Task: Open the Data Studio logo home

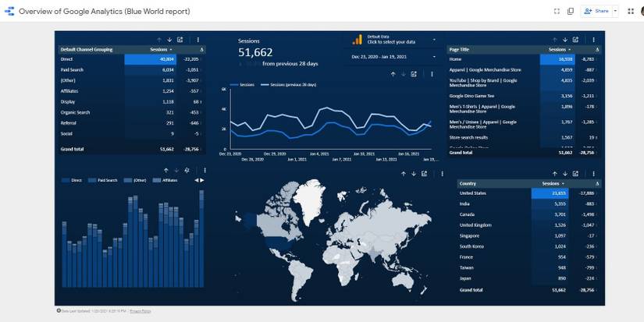Action: tap(9, 12)
